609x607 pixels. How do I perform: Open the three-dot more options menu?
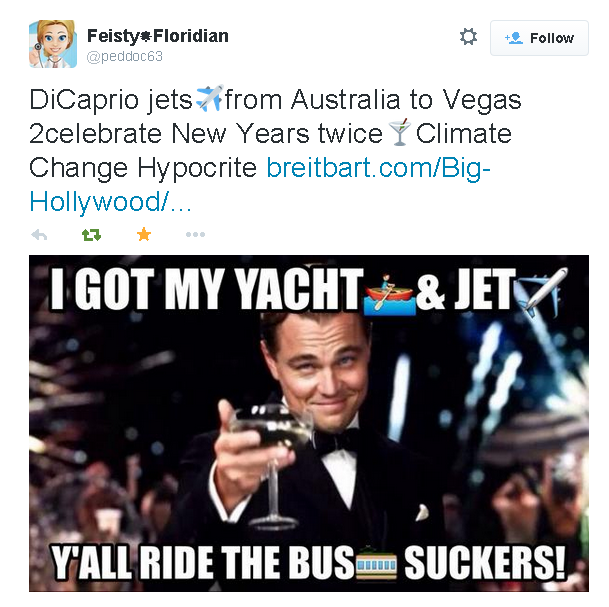click(195, 235)
